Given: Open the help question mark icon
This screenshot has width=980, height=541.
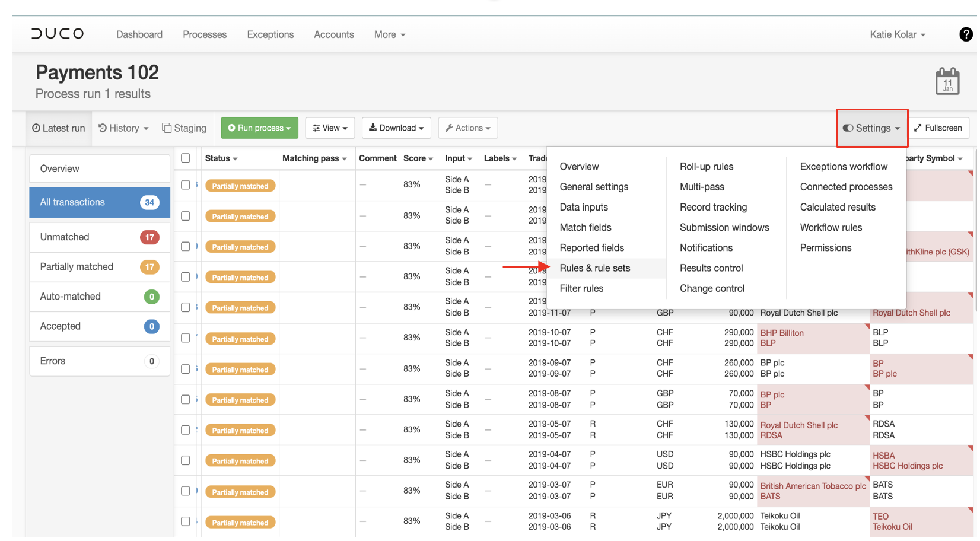Looking at the screenshot, I should point(966,34).
